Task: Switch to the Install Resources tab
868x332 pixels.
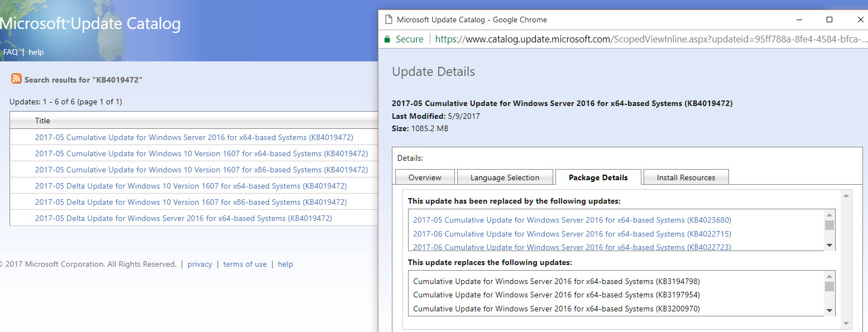Action: [x=686, y=177]
